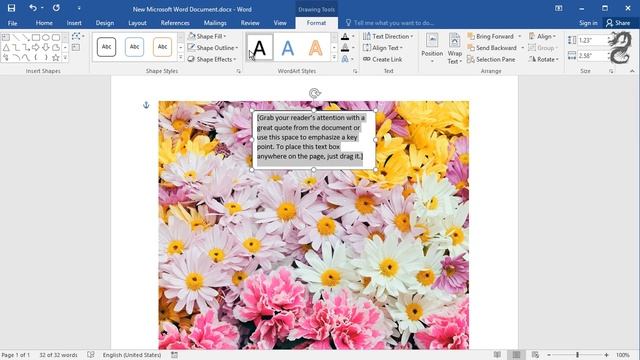
Task: Apply the first black-outline Abc shape style
Action: pos(107,47)
